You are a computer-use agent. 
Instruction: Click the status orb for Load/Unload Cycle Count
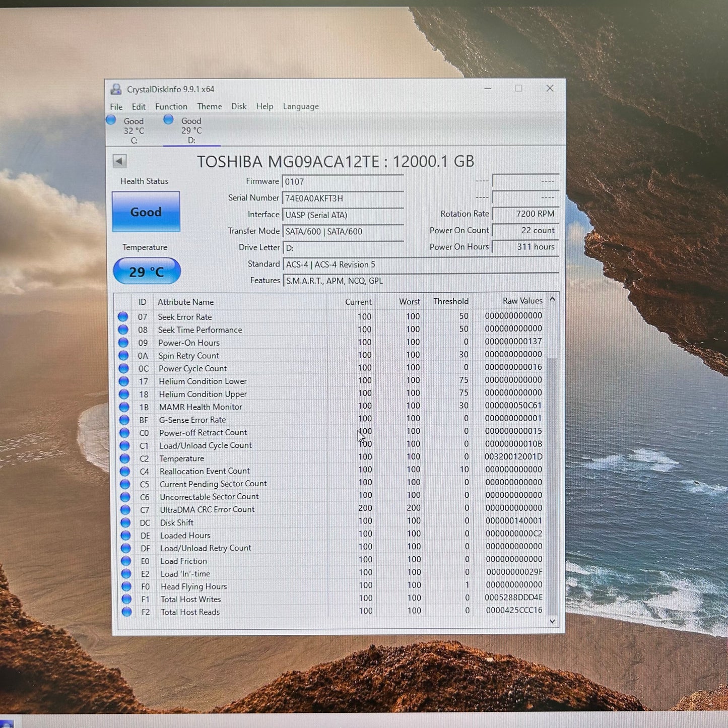click(x=124, y=445)
